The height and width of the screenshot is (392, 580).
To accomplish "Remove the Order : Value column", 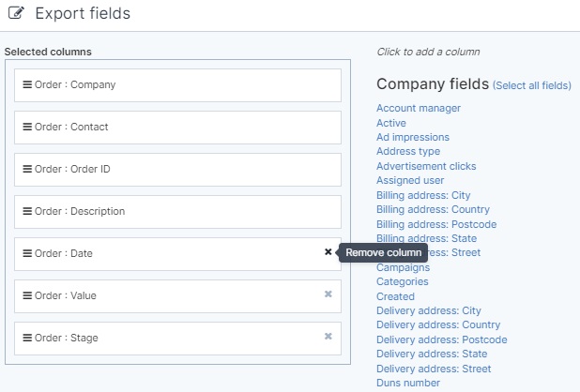I will click(x=328, y=294).
